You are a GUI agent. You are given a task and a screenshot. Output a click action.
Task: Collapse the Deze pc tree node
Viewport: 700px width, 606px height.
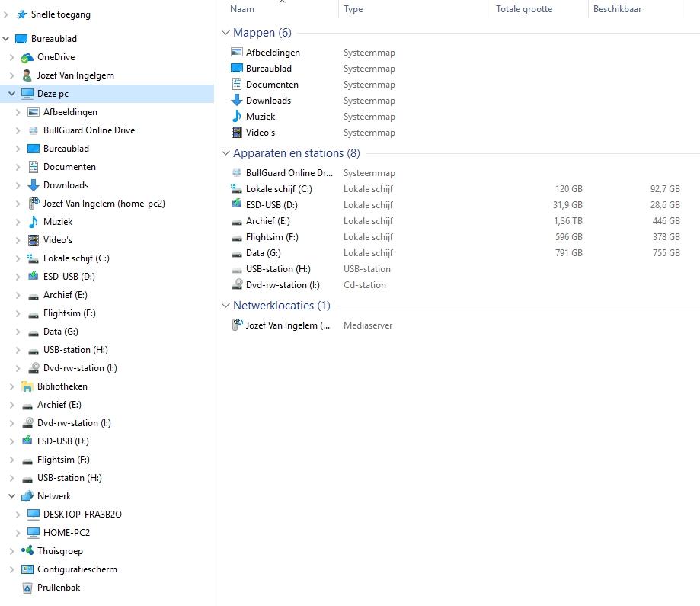coord(12,94)
